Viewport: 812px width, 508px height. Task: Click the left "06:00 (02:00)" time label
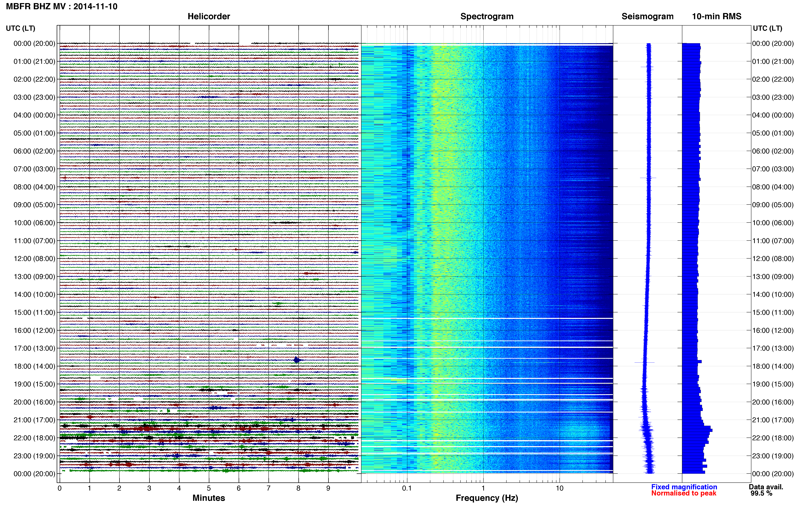pyautogui.click(x=34, y=151)
